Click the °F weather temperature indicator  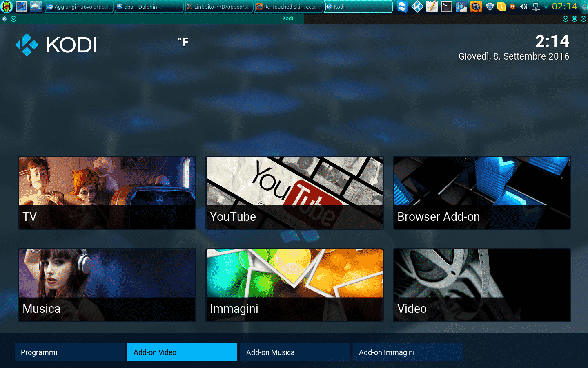(183, 42)
